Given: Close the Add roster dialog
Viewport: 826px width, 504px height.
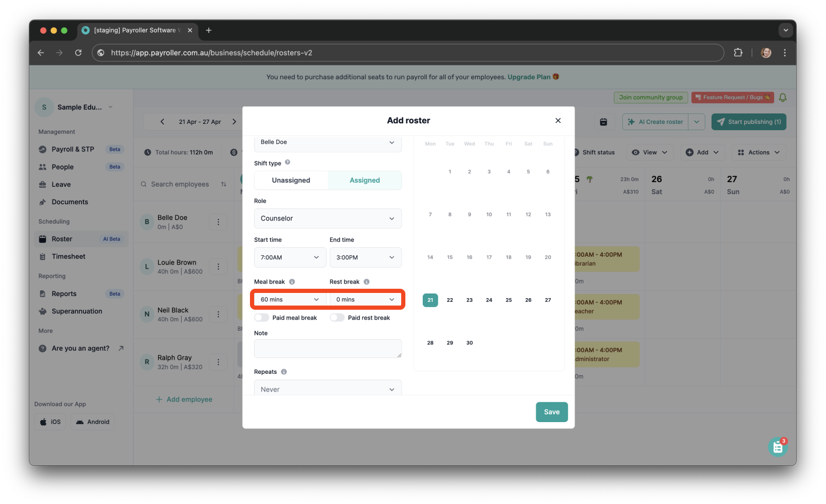Looking at the screenshot, I should (558, 121).
